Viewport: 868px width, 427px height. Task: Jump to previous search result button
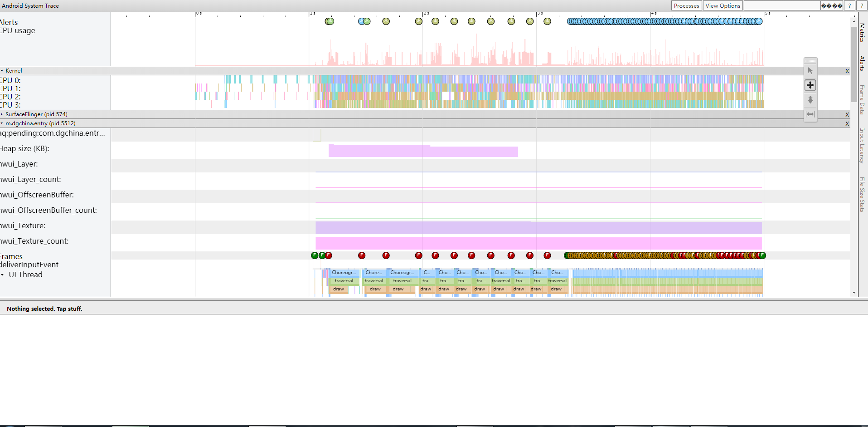(x=827, y=6)
